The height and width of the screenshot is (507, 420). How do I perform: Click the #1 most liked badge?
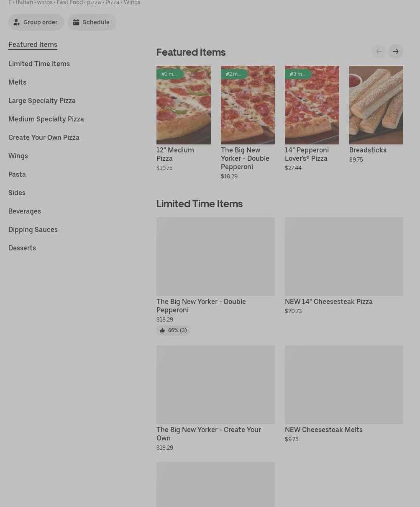tap(169, 74)
